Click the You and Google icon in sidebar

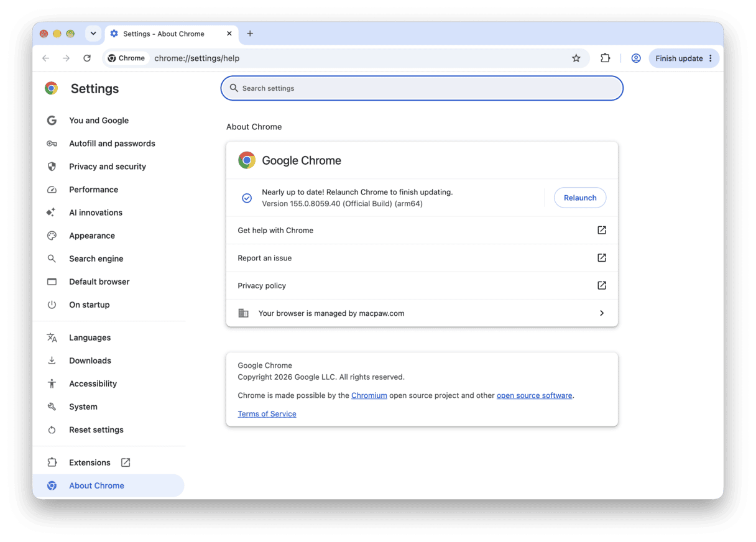coord(52,121)
